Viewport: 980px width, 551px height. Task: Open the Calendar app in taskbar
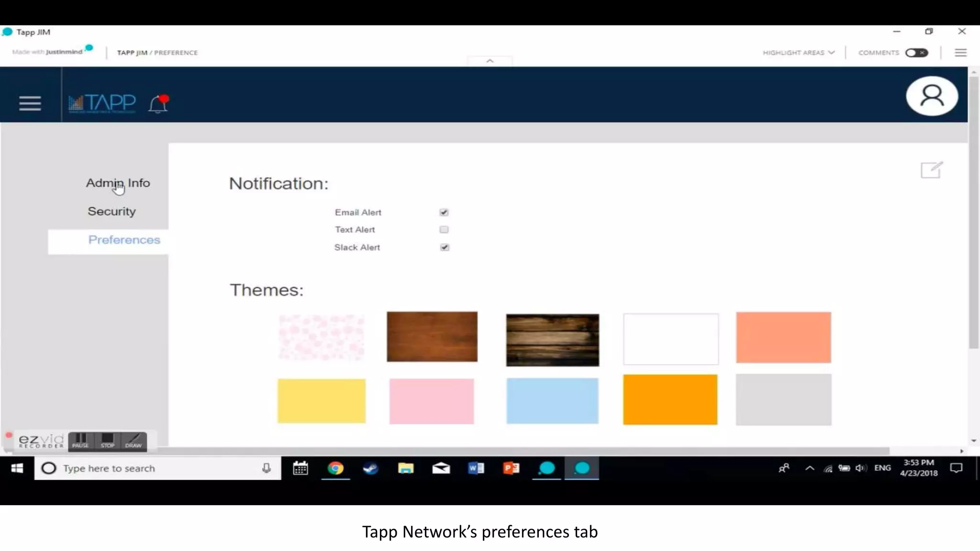coord(301,468)
